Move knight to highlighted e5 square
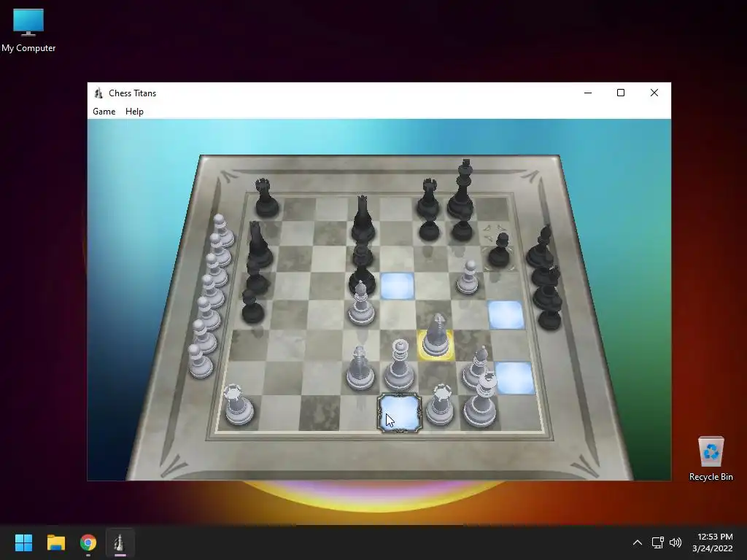 tap(398, 286)
